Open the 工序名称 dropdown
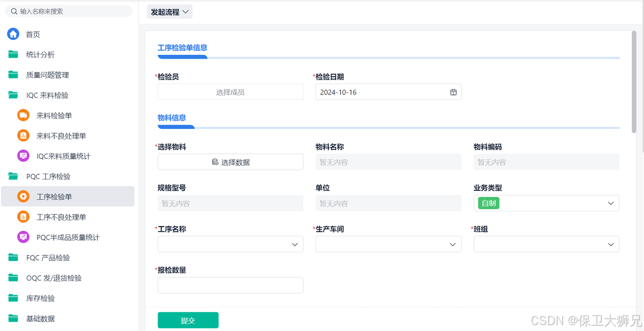The image size is (644, 331). [230, 244]
